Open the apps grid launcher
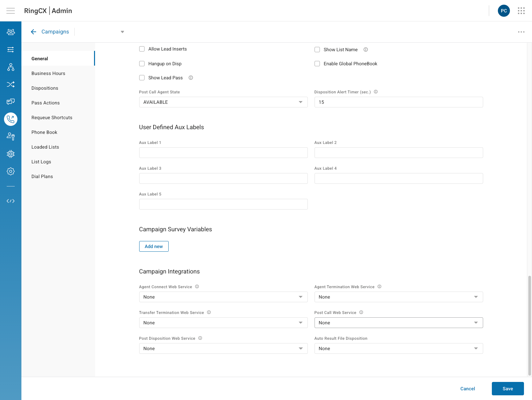532x400 pixels. coord(521,11)
